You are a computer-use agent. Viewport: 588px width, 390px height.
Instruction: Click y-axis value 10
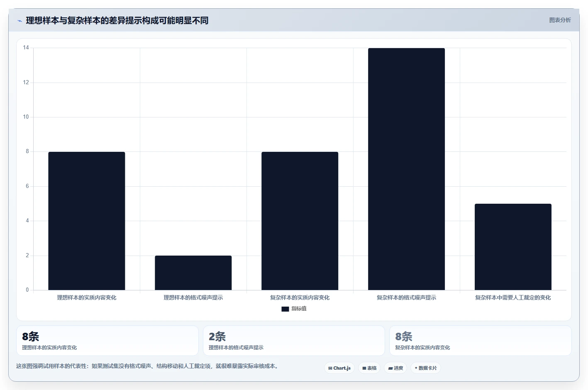pyautogui.click(x=26, y=117)
